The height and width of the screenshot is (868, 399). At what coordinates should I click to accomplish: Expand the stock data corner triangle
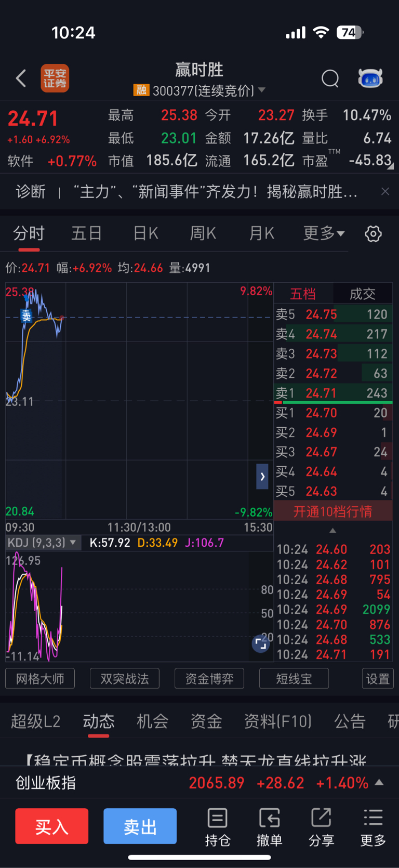[x=391, y=166]
